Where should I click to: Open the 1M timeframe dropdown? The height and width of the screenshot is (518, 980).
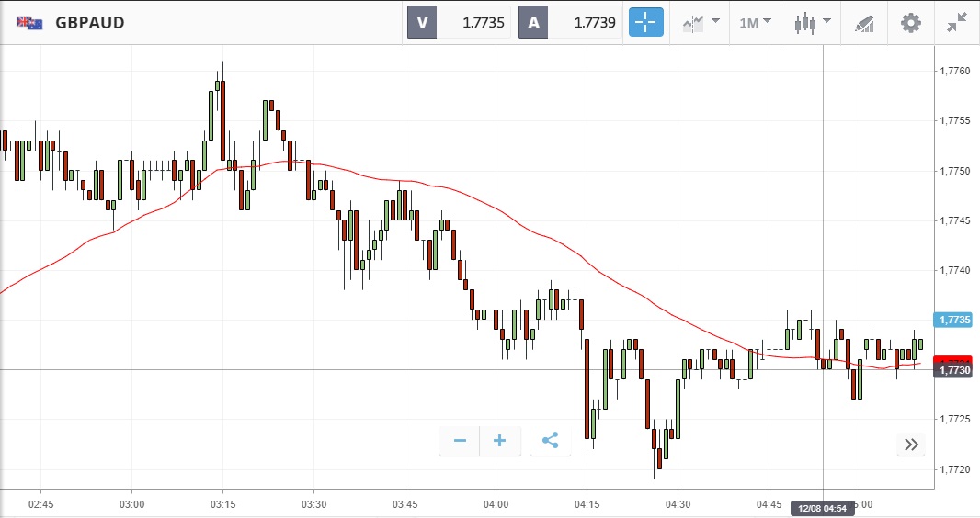coord(755,22)
